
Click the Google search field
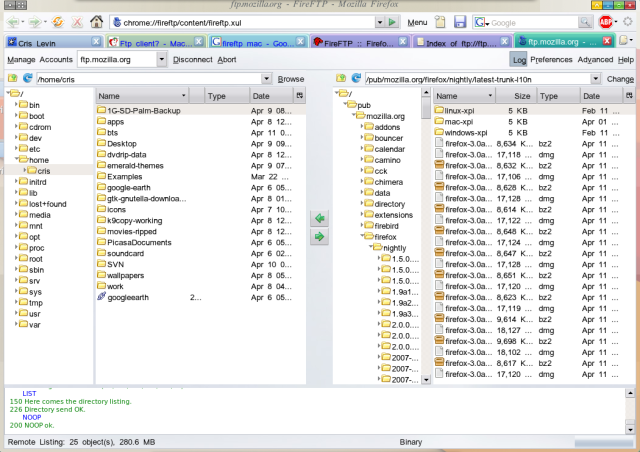534,23
